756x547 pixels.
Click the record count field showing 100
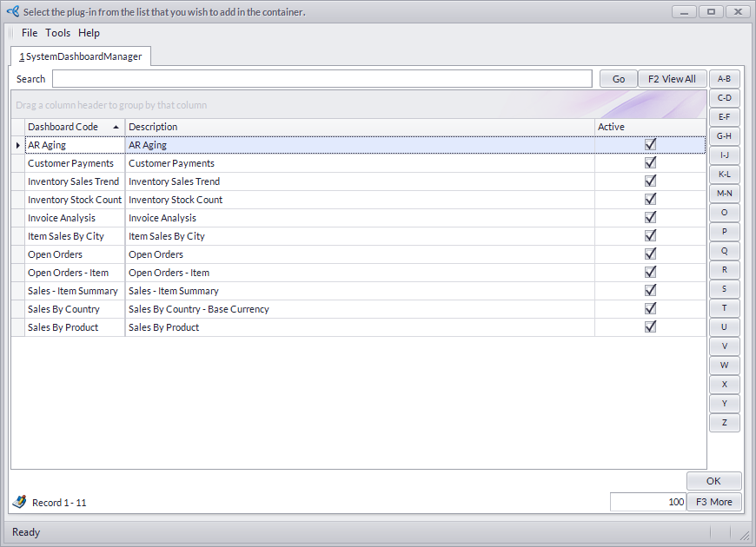[x=647, y=502]
